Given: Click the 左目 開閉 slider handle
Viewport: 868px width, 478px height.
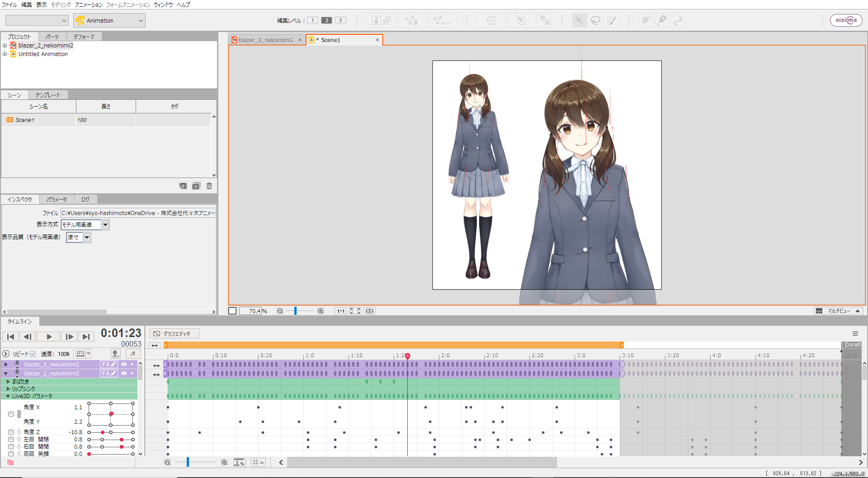Looking at the screenshot, I should [122, 440].
